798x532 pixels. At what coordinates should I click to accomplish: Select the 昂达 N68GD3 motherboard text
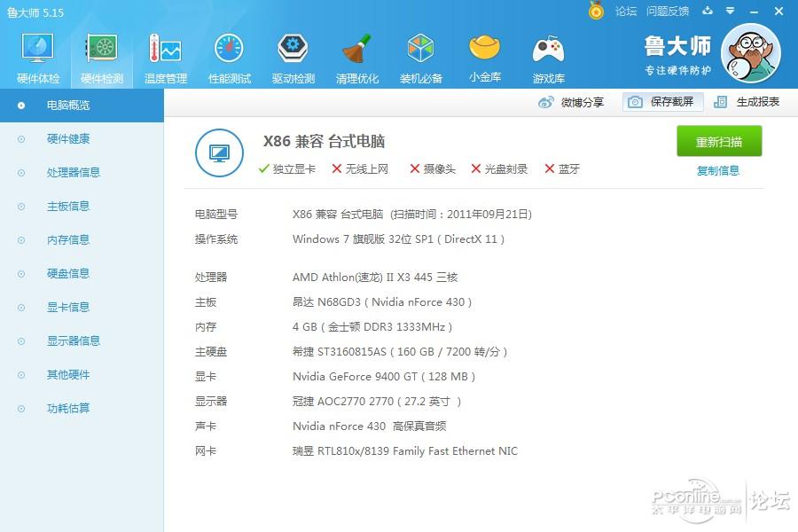382,302
